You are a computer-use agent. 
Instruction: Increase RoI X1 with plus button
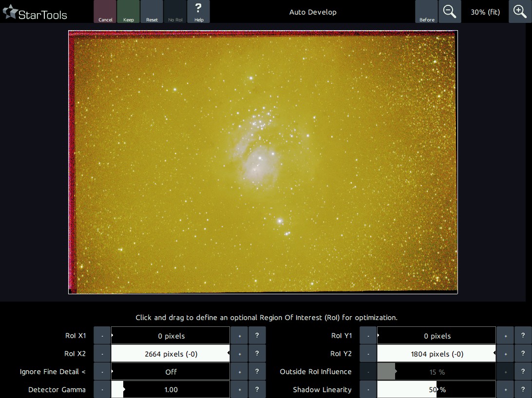[x=239, y=336]
